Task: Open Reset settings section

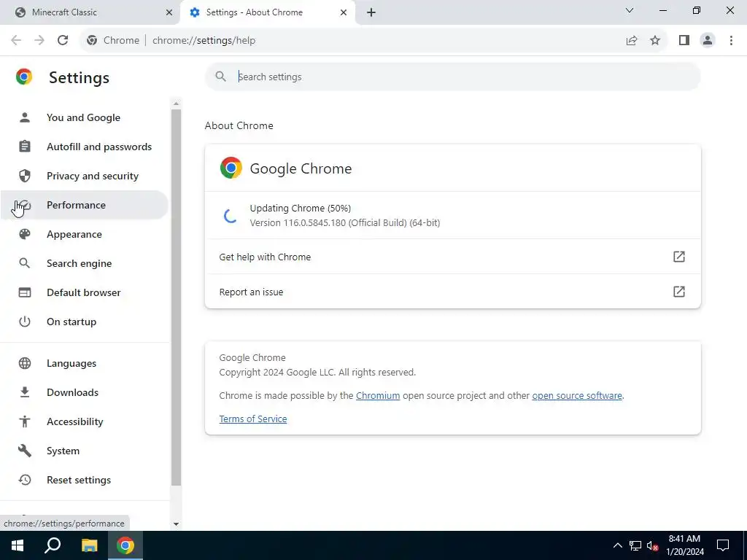Action: coord(85,480)
